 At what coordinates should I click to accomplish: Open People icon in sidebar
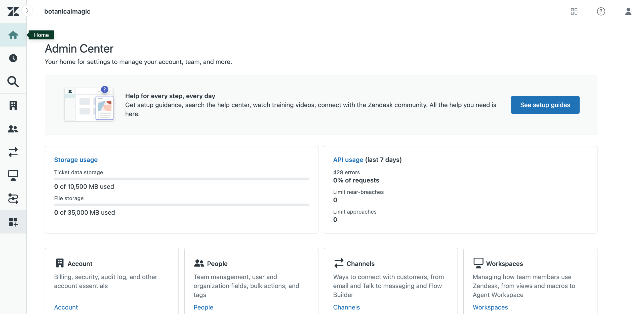click(x=13, y=129)
